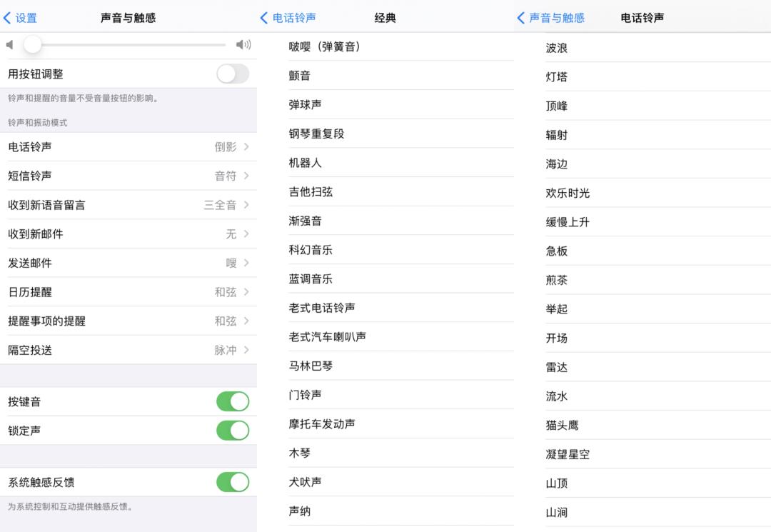Enable the 用按钮调整 switch
Viewport: 771px width, 532px height.
pos(232,73)
